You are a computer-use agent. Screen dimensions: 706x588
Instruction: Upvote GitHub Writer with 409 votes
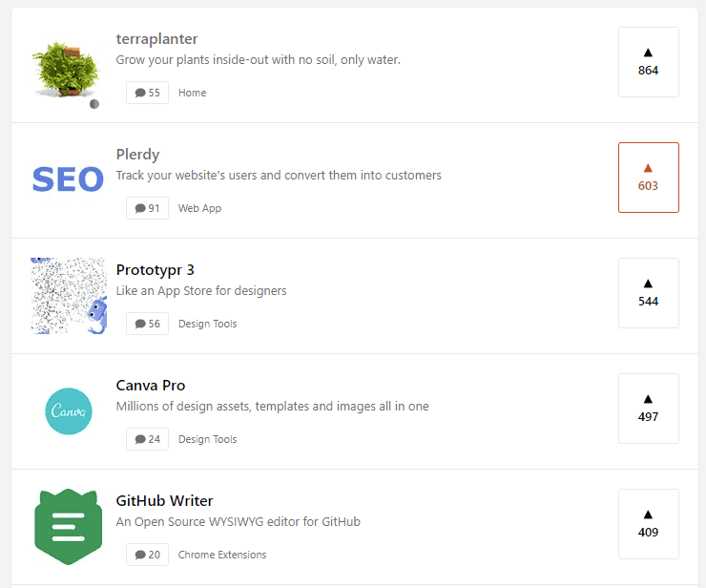(x=648, y=524)
